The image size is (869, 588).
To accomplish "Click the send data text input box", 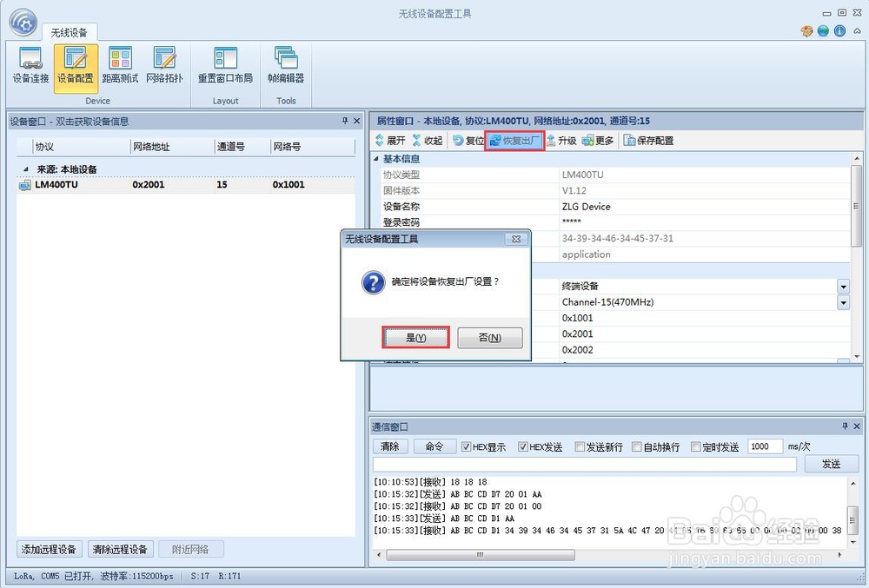I will [585, 464].
